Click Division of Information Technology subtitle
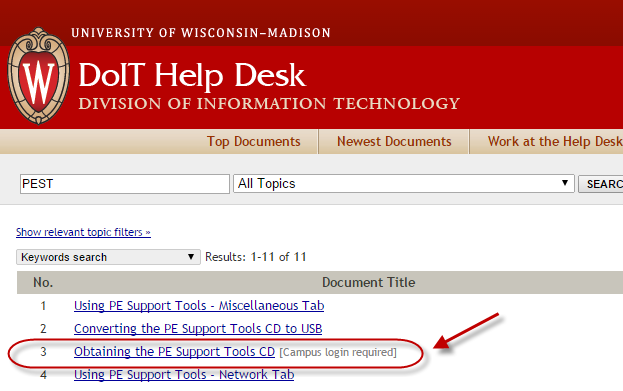This screenshot has height=391, width=623. tap(269, 104)
